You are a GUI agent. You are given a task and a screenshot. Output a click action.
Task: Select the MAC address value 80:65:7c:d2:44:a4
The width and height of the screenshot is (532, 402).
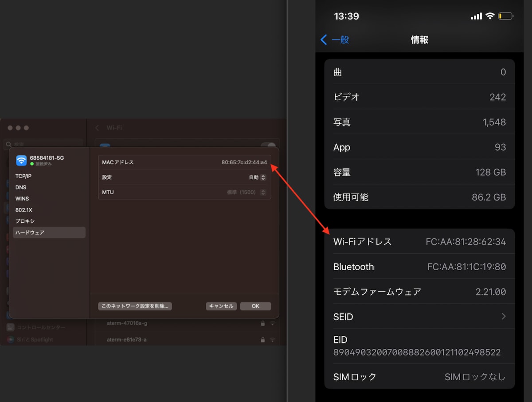pos(244,162)
